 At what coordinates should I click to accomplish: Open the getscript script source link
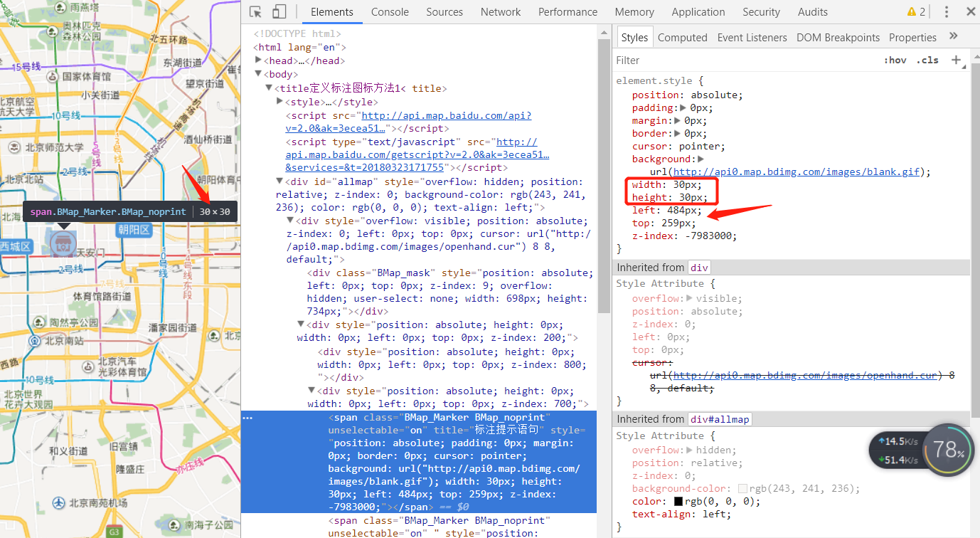(418, 154)
